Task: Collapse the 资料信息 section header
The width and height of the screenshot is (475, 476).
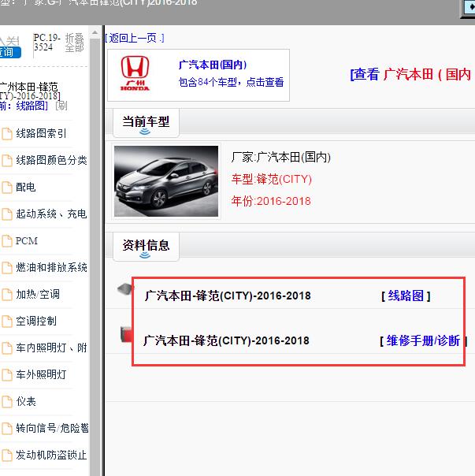Action: point(146,247)
